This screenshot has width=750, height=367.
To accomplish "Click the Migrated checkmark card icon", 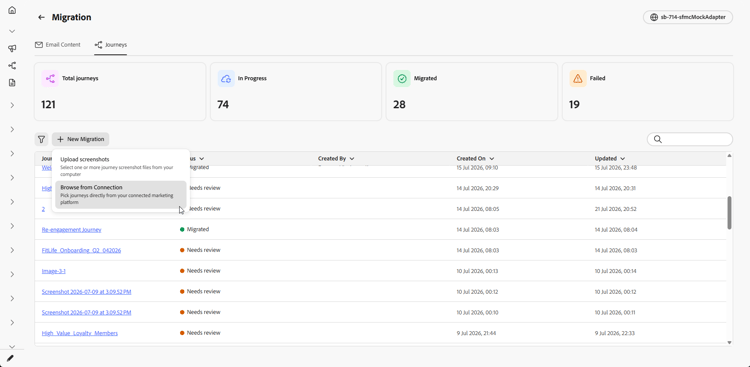I will [402, 78].
